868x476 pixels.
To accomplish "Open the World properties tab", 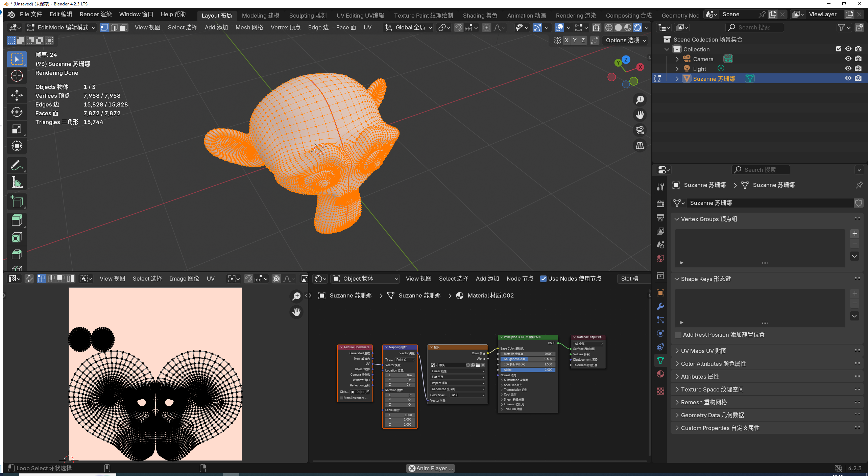I will (660, 259).
